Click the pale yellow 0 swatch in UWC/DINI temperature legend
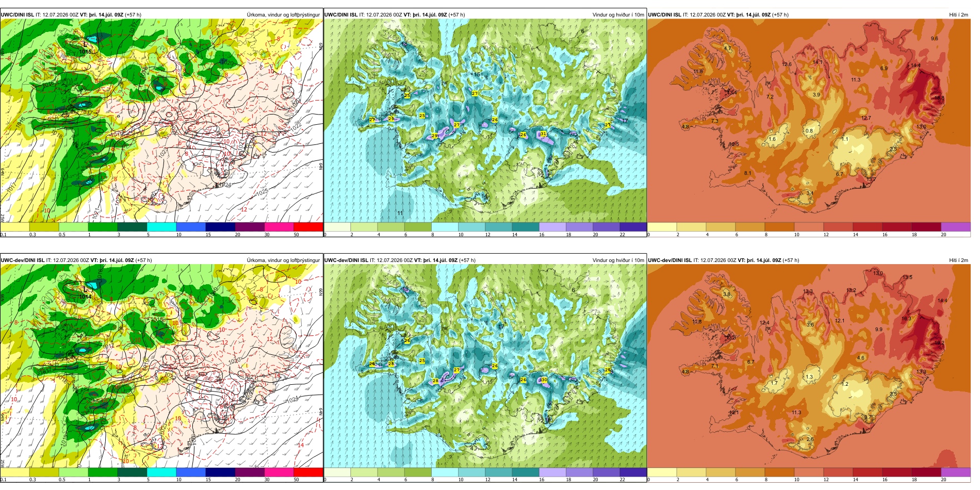 point(662,226)
